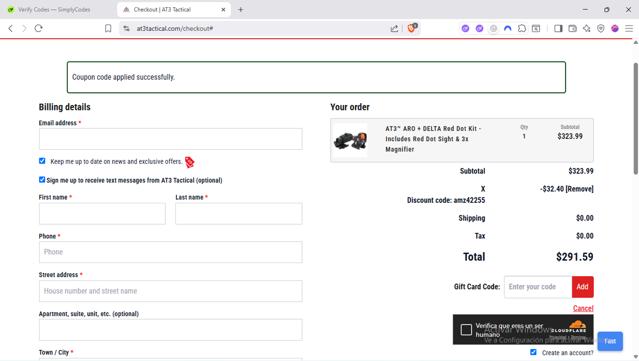
Task: Click the 'Coupon code applied successfully.' message
Action: pos(123,77)
